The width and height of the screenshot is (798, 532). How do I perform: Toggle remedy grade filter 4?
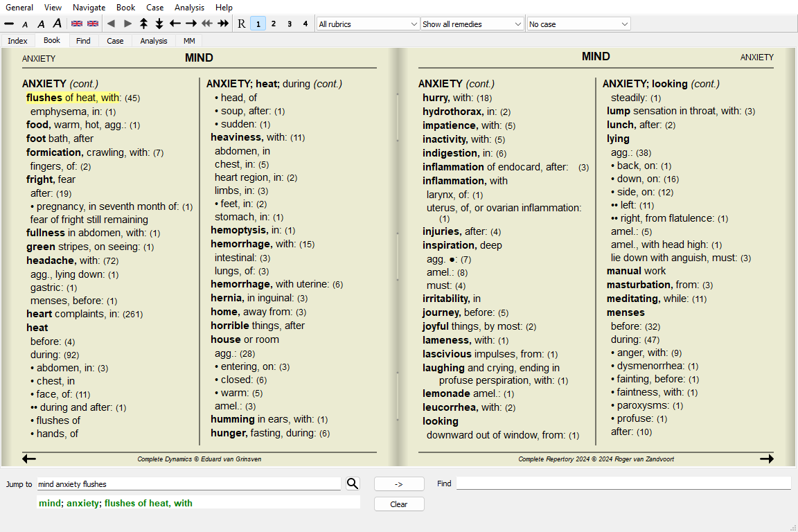305,24
